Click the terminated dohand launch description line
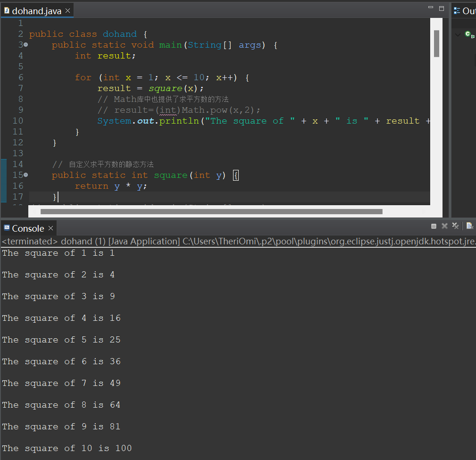476x460 pixels. pyautogui.click(x=238, y=242)
